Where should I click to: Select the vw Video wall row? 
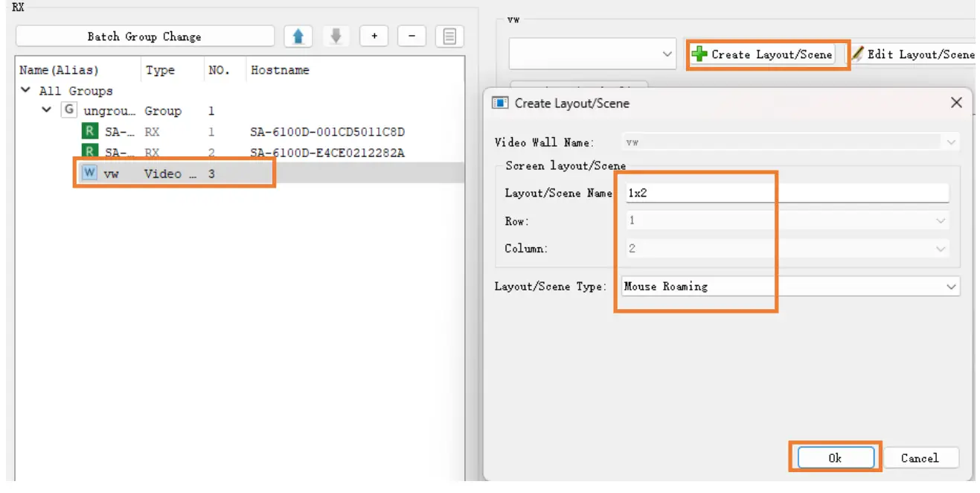240,174
